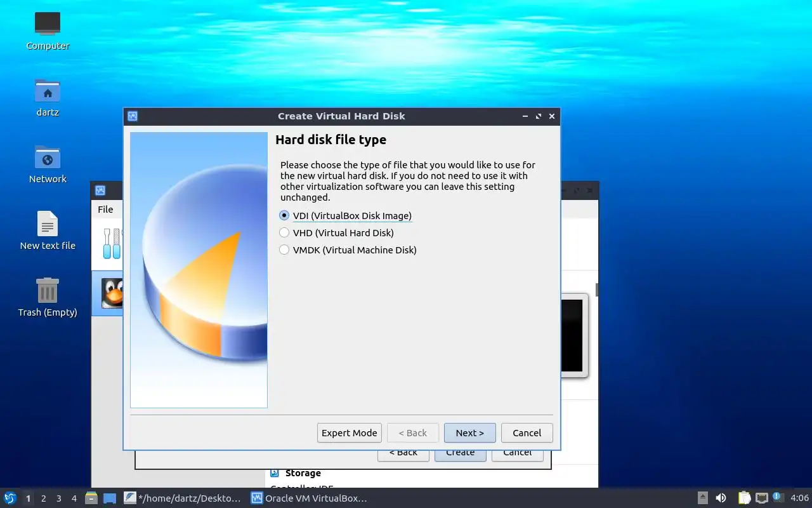This screenshot has width=812, height=508.
Task: Switch to workspace 2
Action: click(x=43, y=498)
